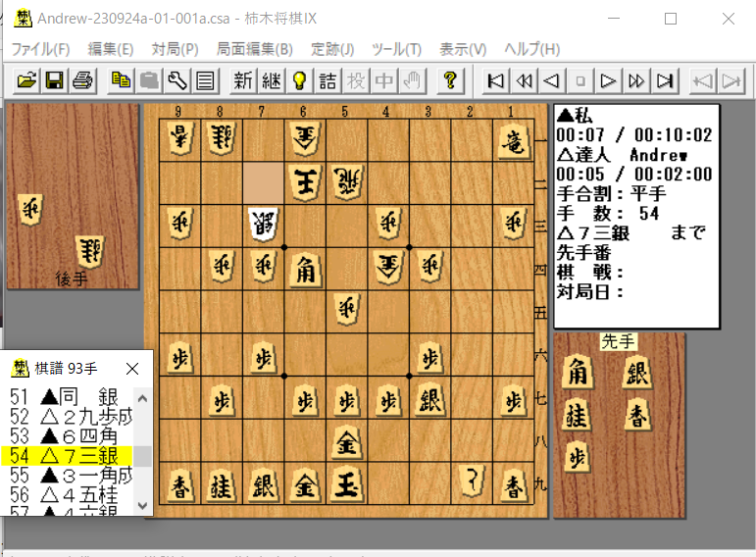Open the 局面編集(B) menu
Viewport: 756px width, 557px height.
click(x=254, y=49)
